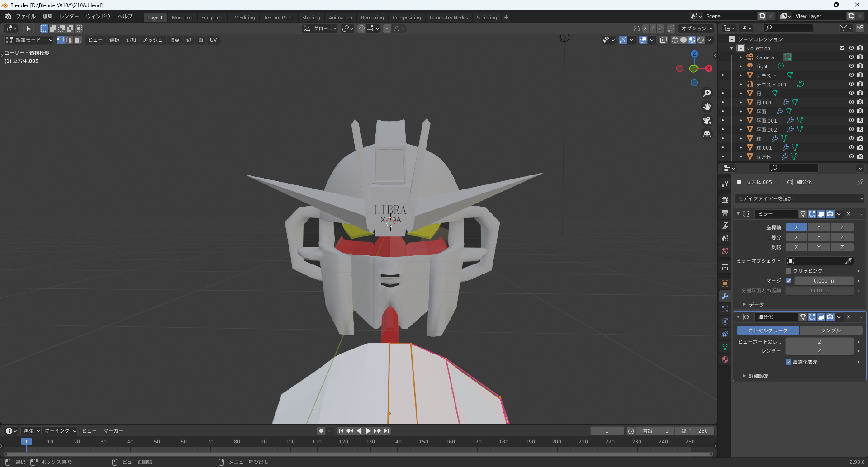Switch perspective/orthographic grid icon
Viewport: 868px width, 467px height.
click(x=707, y=134)
